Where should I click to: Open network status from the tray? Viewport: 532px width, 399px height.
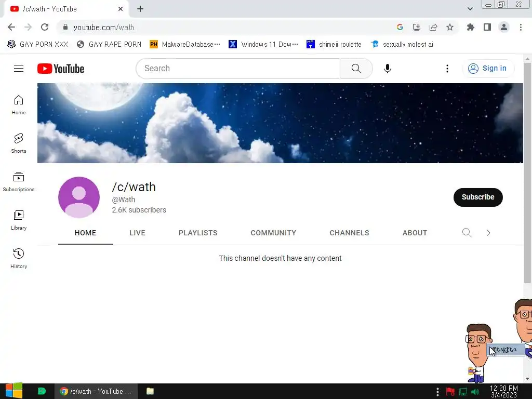click(463, 392)
